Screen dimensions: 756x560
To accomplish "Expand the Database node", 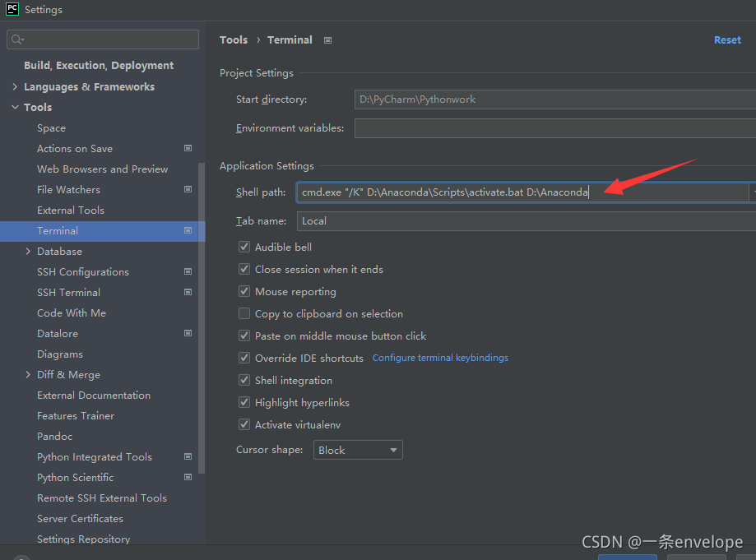I will point(27,251).
